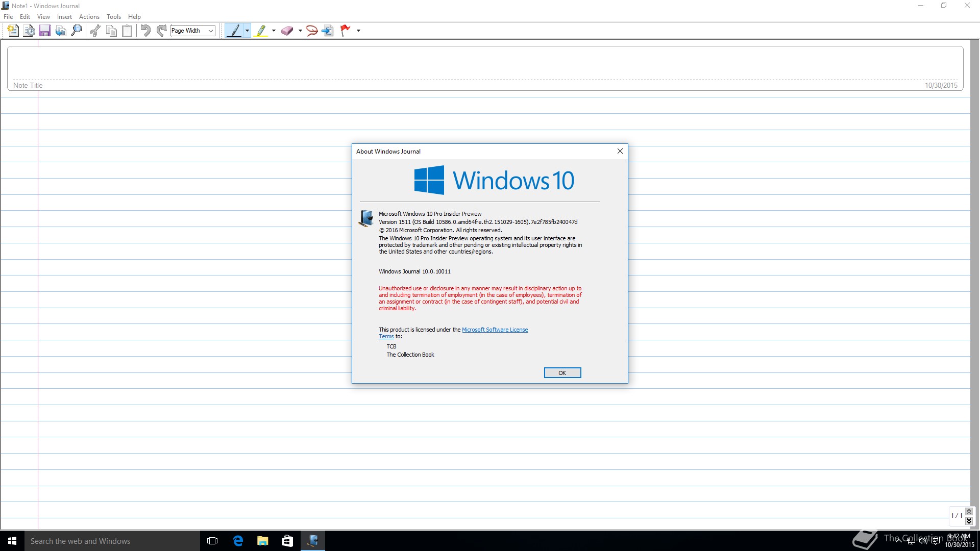Open the Flag options arrow

pos(358,31)
